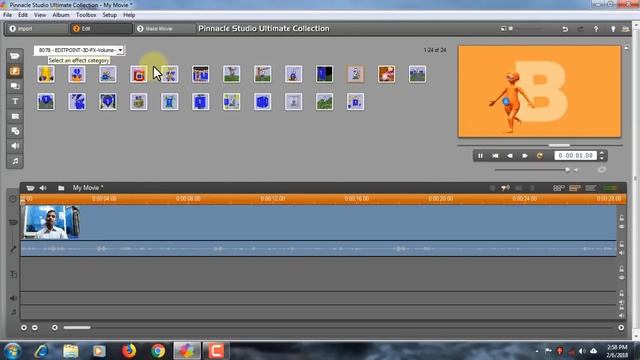Open the video toolbox camera icon
The width and height of the screenshot is (640, 360).
pos(30,188)
